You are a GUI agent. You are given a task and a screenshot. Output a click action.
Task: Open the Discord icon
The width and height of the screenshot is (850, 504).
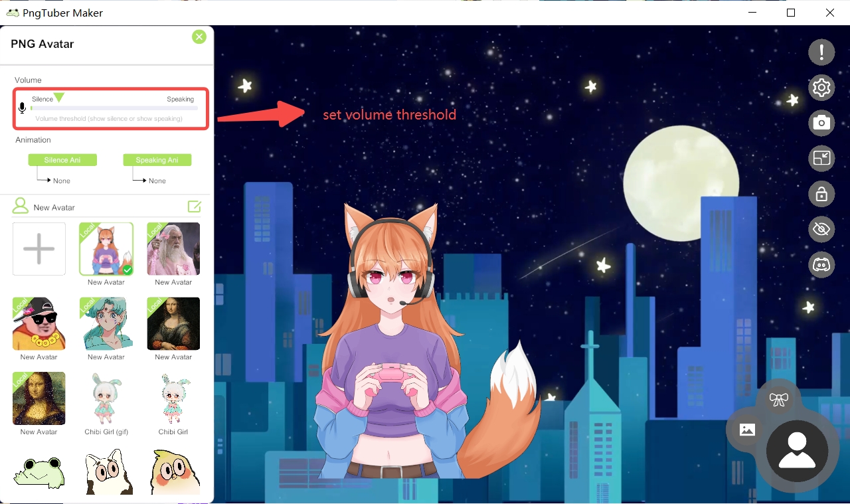(x=821, y=264)
